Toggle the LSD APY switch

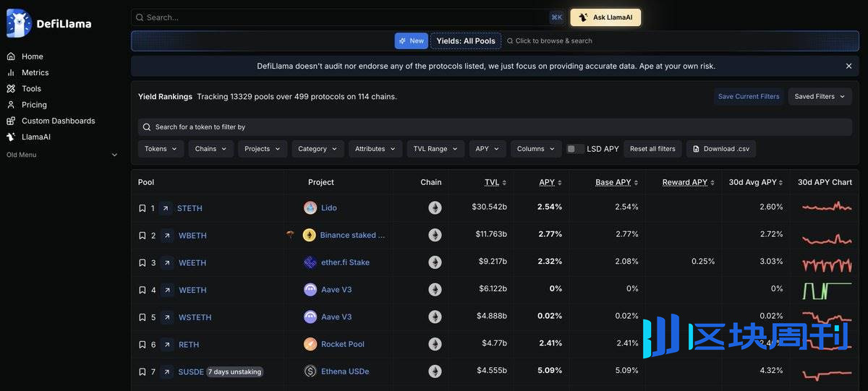click(x=576, y=149)
